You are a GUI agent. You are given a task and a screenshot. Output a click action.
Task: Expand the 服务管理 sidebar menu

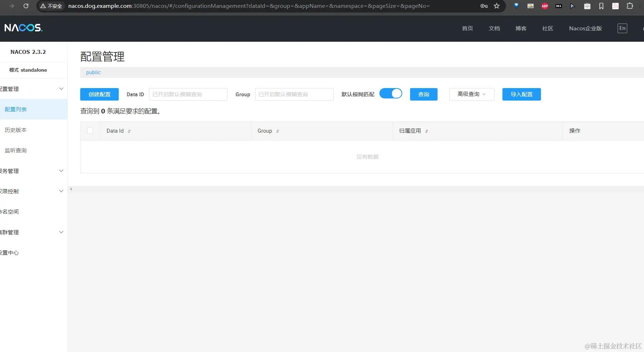pyautogui.click(x=34, y=171)
